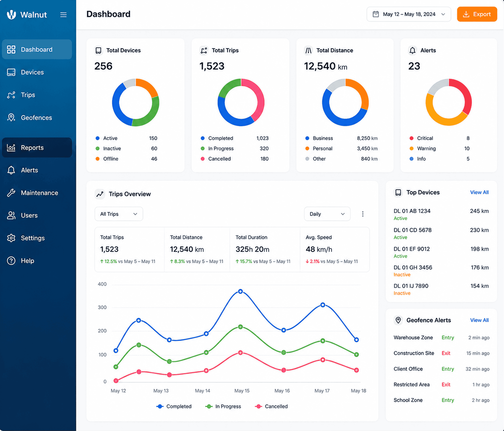Select device DL 01 EF 9012
This screenshot has width=504, height=431.
(441, 252)
